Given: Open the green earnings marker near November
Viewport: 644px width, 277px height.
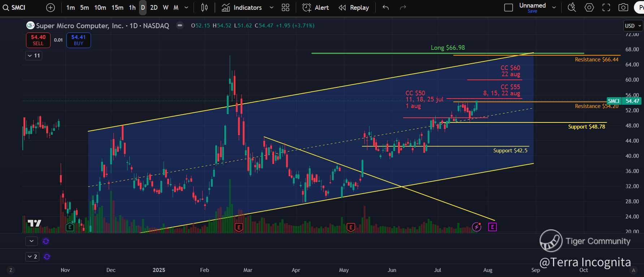Looking at the screenshot, I should pyautogui.click(x=70, y=227).
